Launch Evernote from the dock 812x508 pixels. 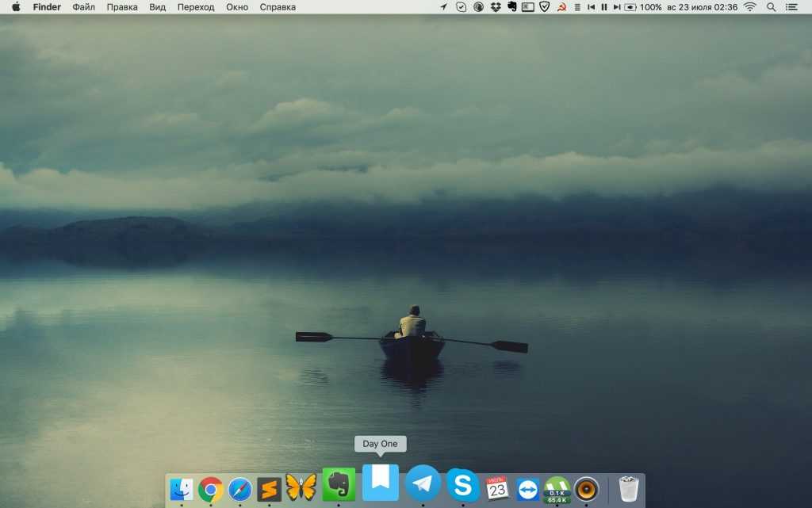tap(339, 484)
